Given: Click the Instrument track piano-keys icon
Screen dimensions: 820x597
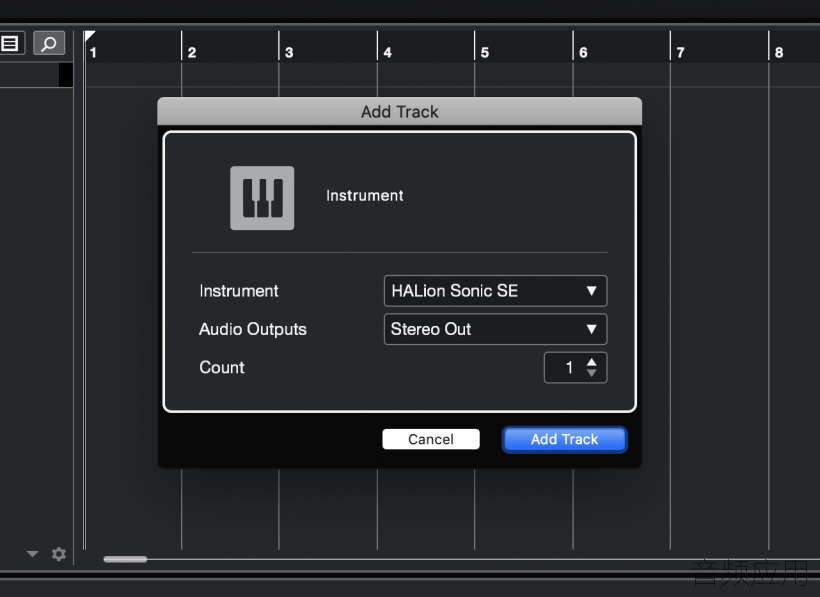Looking at the screenshot, I should (262, 198).
